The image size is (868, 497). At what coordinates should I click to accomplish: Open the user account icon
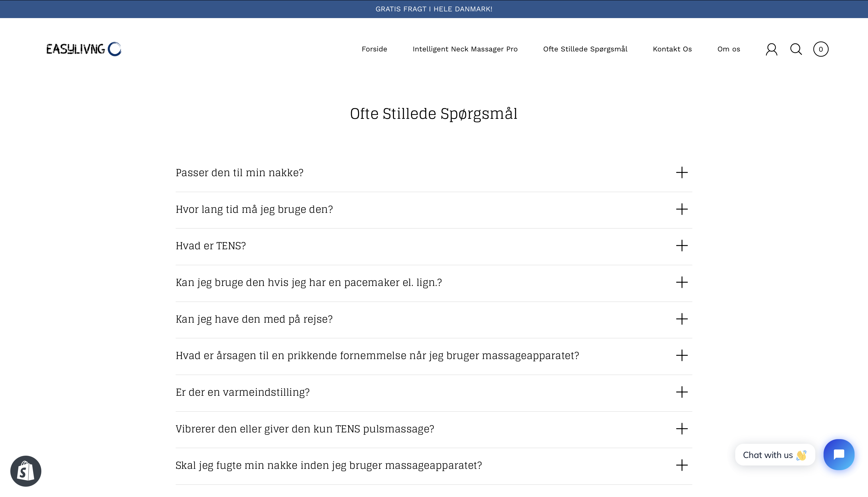[x=771, y=49]
